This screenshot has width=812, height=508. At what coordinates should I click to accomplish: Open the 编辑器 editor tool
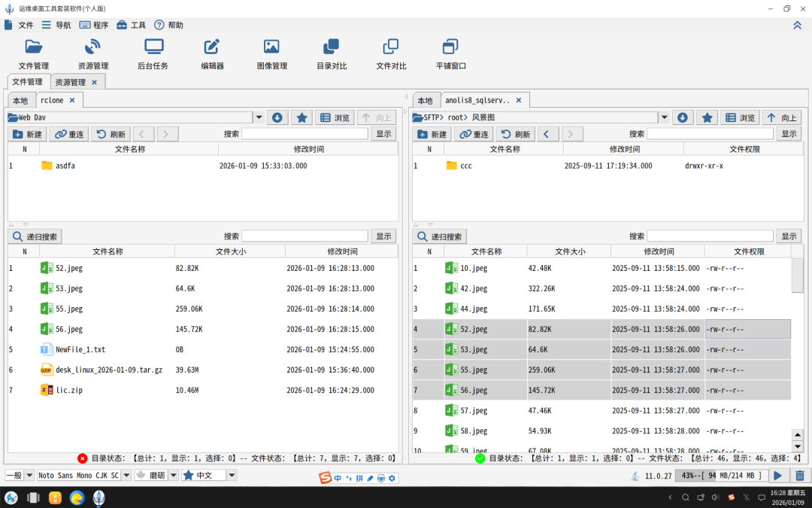212,54
